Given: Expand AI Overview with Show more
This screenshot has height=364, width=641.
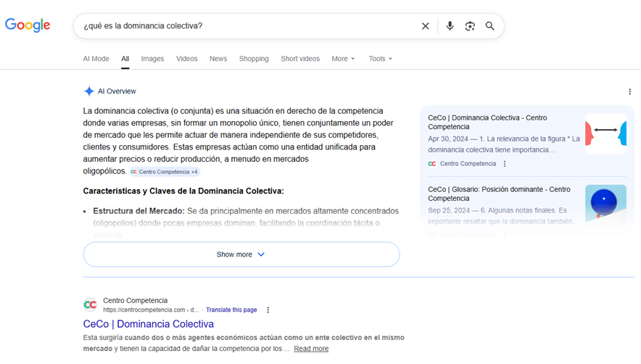Looking at the screenshot, I should point(241,255).
